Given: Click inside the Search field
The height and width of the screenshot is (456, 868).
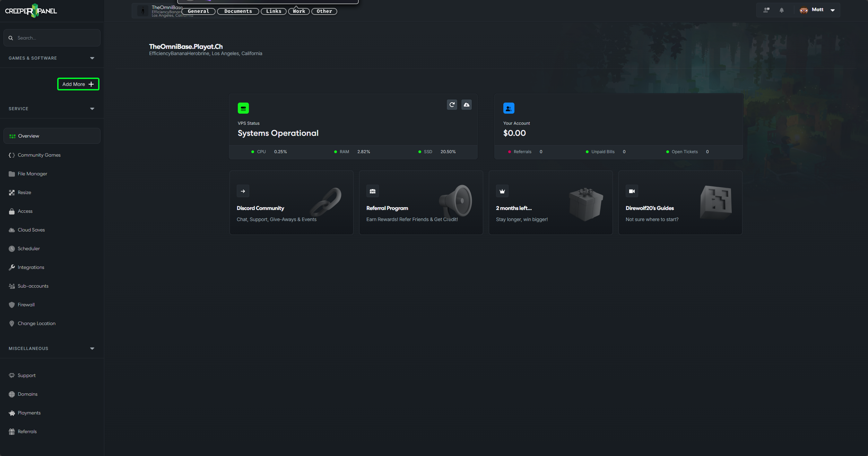Looking at the screenshot, I should pyautogui.click(x=52, y=37).
